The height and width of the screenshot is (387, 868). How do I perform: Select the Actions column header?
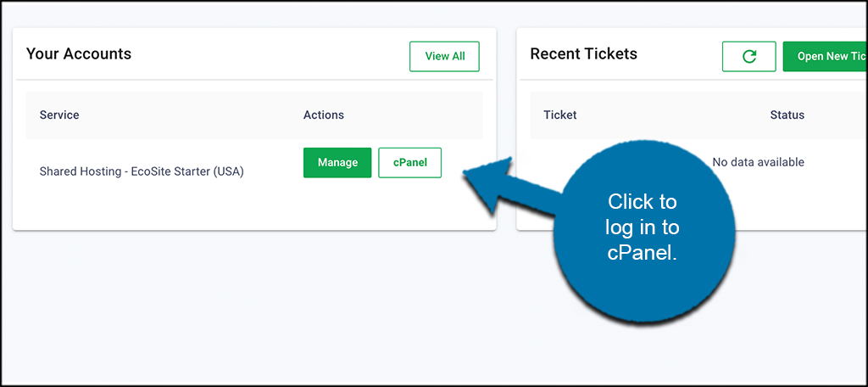[324, 115]
